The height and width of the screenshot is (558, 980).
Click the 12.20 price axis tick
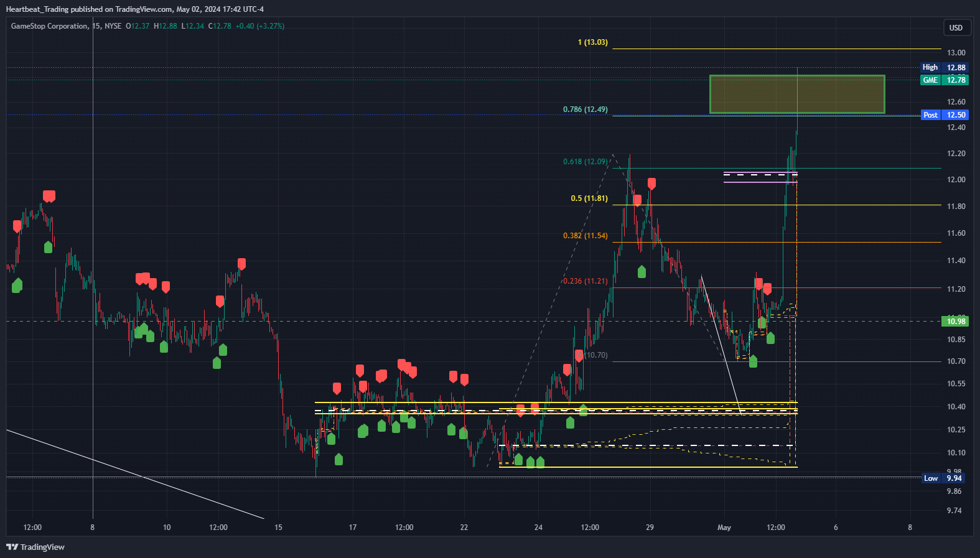(956, 154)
